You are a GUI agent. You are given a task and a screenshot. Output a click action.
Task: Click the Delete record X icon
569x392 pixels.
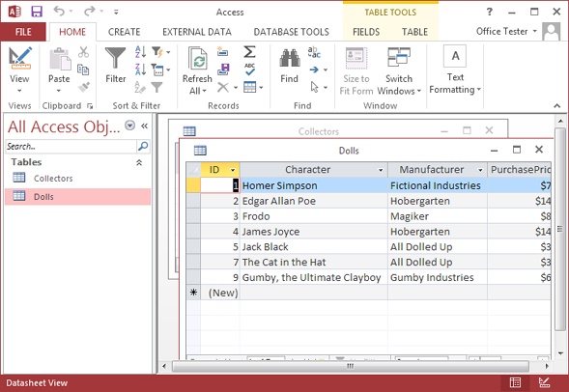coord(223,87)
